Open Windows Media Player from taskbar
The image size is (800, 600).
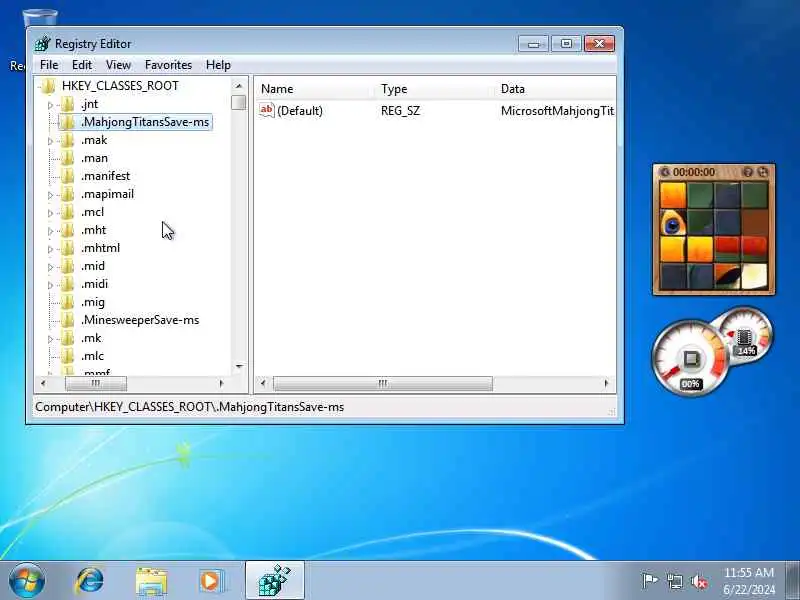[211, 581]
